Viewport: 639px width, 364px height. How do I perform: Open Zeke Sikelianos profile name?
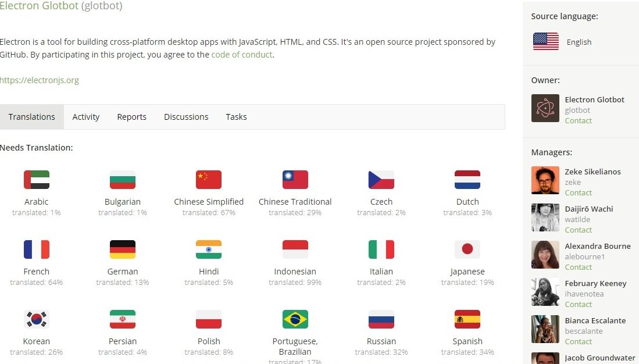click(593, 172)
